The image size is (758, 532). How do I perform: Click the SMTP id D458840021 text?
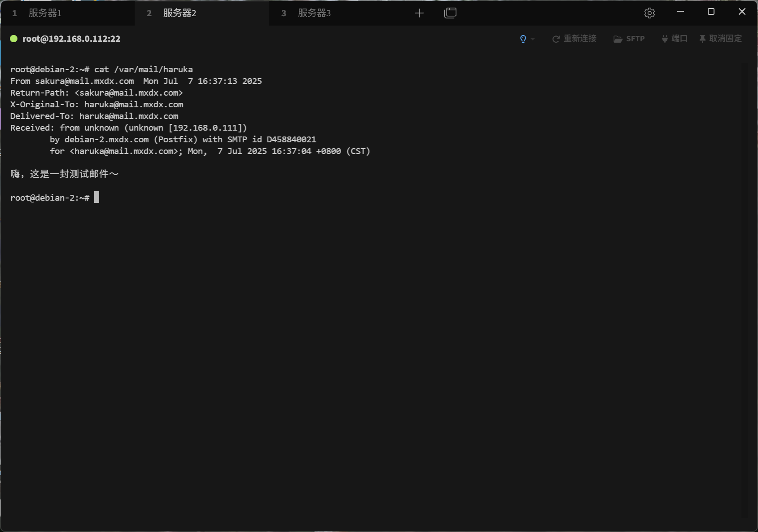(x=272, y=140)
